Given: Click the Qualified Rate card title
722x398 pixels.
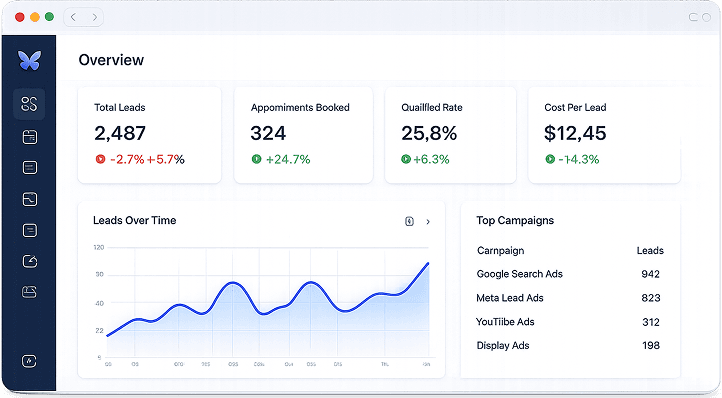Looking at the screenshot, I should click(x=432, y=107).
